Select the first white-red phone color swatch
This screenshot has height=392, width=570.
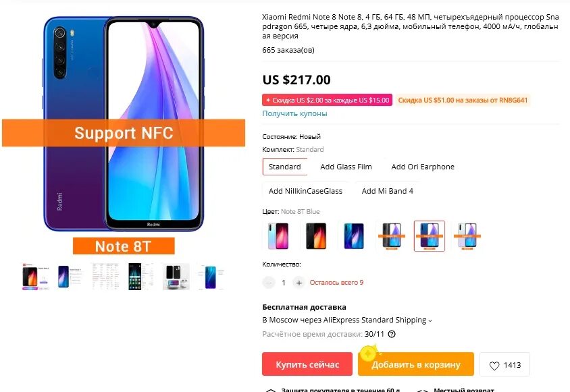point(278,236)
